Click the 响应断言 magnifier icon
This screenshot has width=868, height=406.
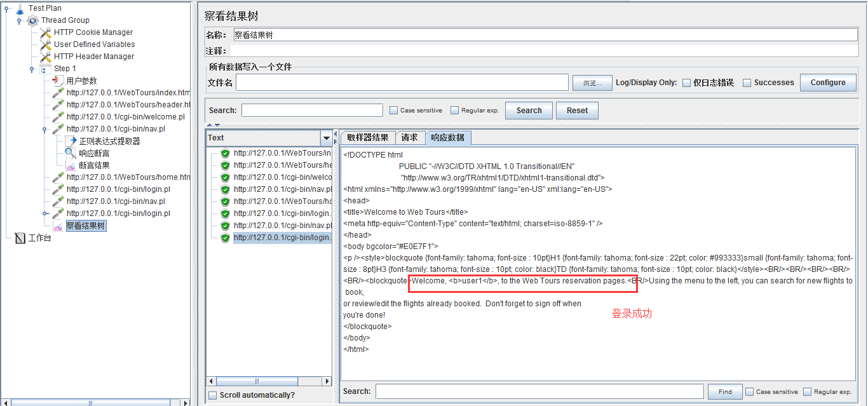[71, 153]
